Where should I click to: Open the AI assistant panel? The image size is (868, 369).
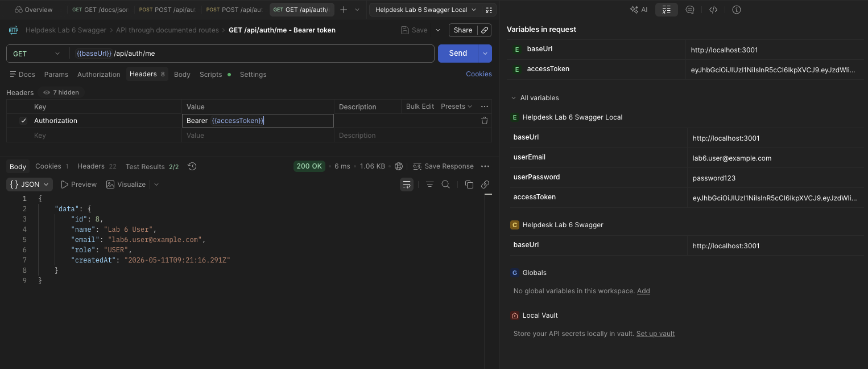click(639, 10)
